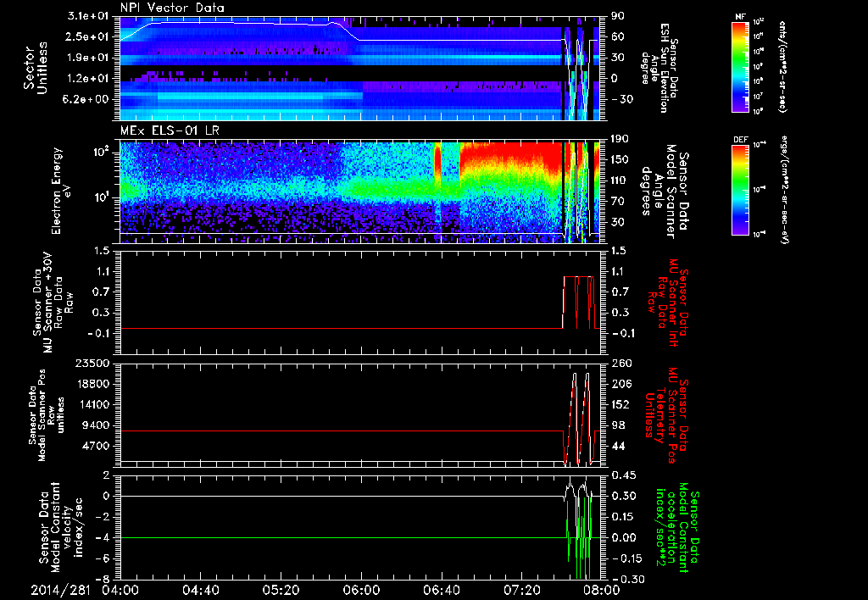Click the '3.1e+01' sector axis value
The height and width of the screenshot is (600, 868).
88,16
